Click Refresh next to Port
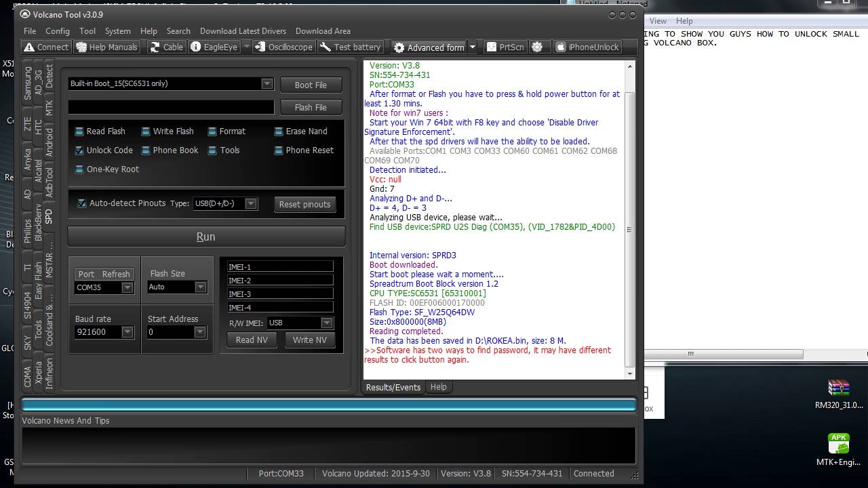 116,274
